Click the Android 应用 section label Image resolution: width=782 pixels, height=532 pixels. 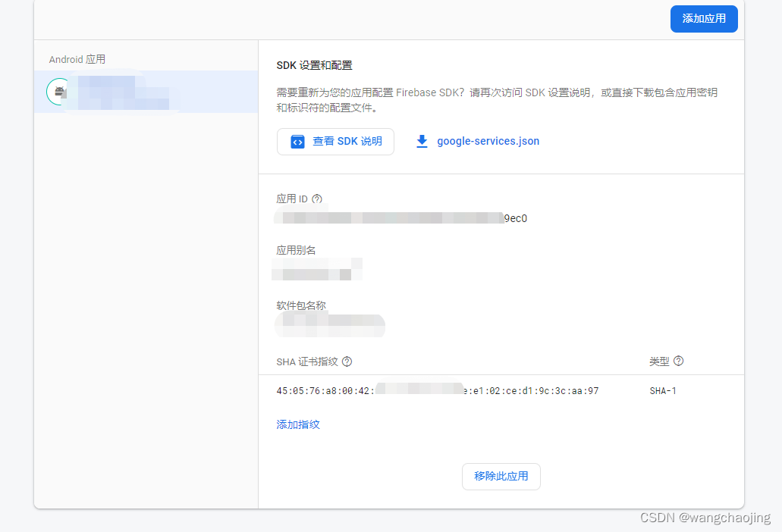pos(77,59)
